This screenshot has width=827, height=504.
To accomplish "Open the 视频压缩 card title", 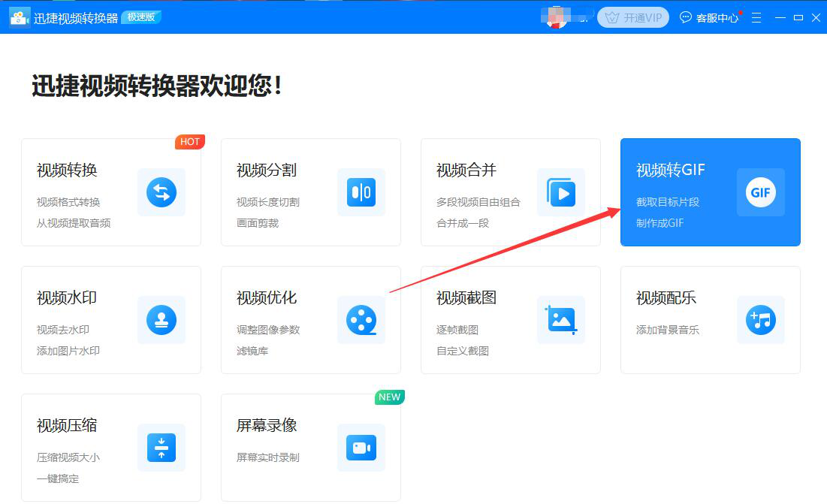I will (x=67, y=425).
